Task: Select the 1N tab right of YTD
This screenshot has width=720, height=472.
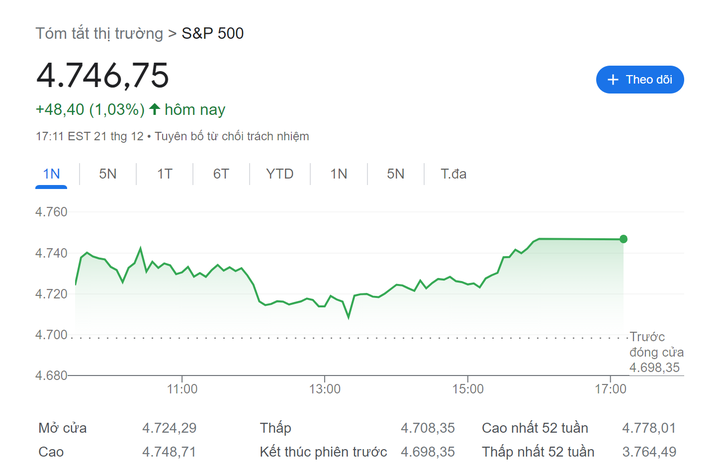Action: pyautogui.click(x=339, y=174)
